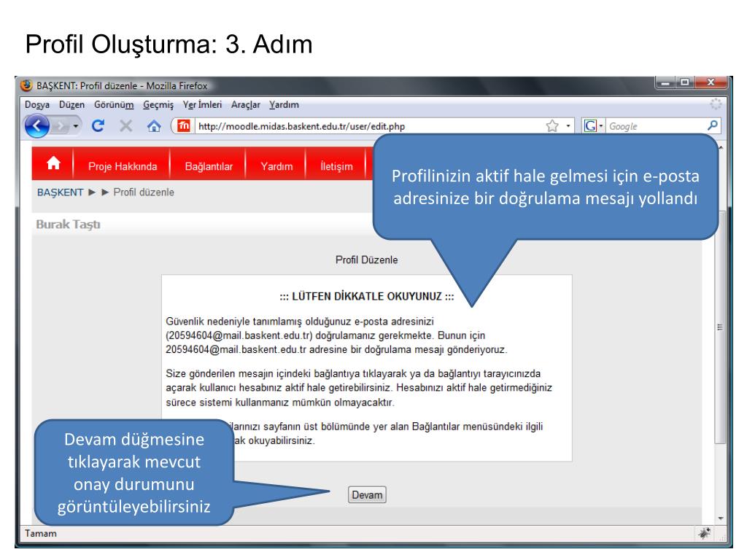Click the Burak Taştı user name heading
The image size is (747, 560).
click(x=68, y=225)
